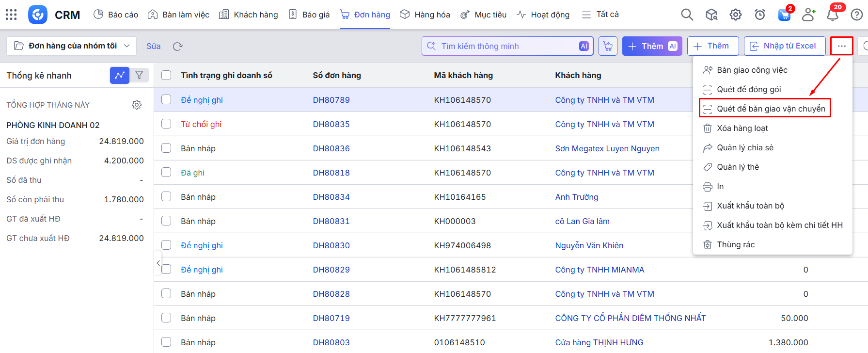Open the apps grid launcher icon

[11, 15]
